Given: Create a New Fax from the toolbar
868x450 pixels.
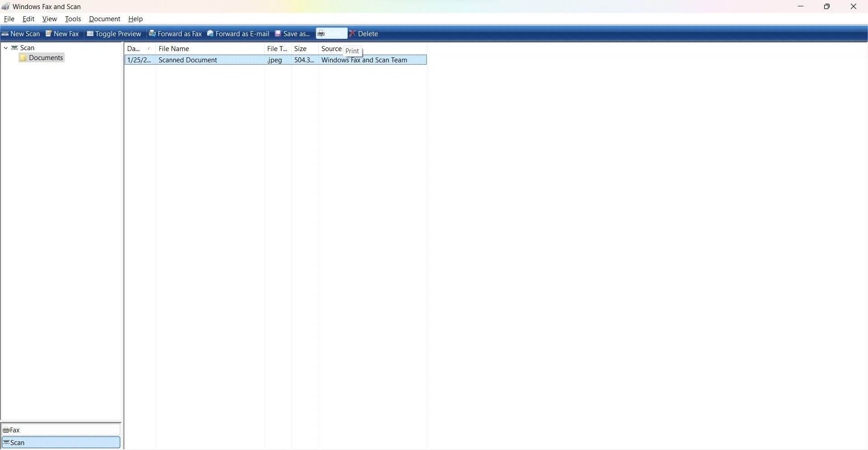Looking at the screenshot, I should coord(63,34).
